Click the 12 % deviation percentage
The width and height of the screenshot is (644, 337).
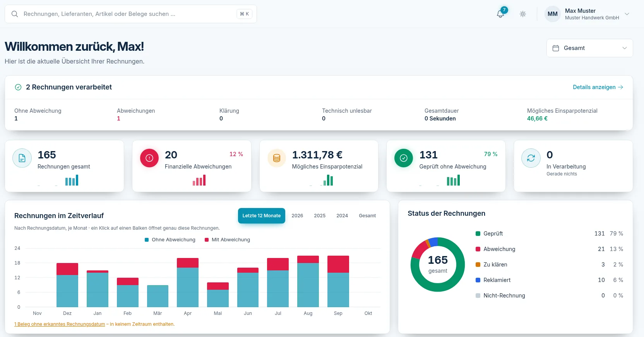pyautogui.click(x=236, y=154)
